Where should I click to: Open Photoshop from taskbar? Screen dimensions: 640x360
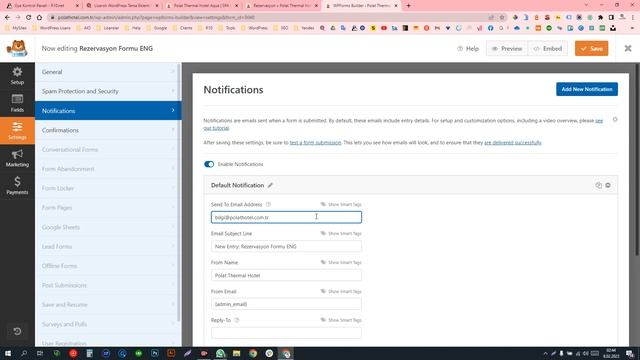(155, 353)
